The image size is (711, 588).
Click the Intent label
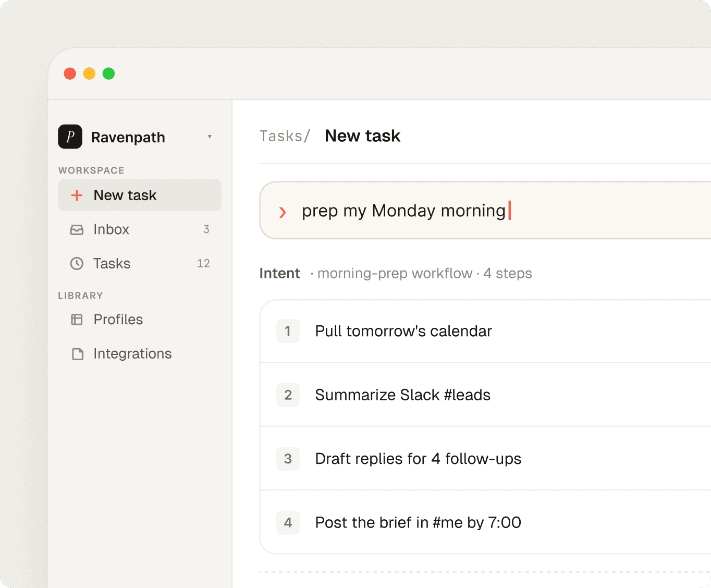(280, 273)
